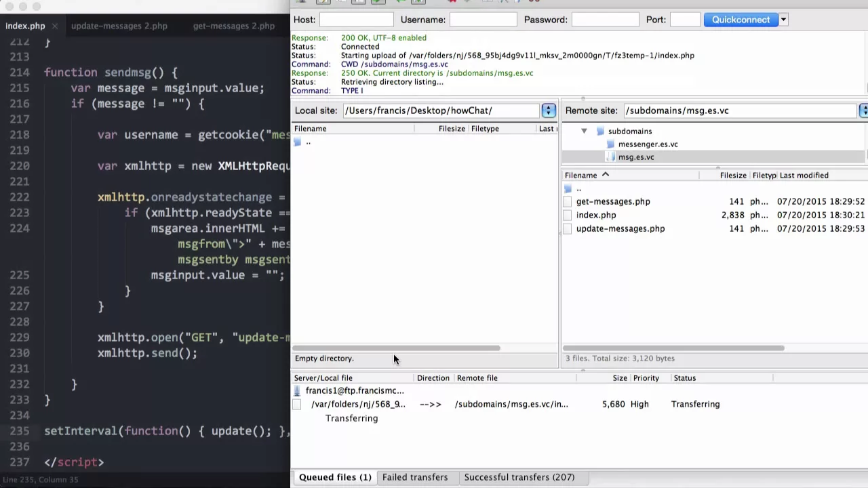Select the index.php editor tab
Image resolution: width=868 pixels, height=488 pixels.
25,26
